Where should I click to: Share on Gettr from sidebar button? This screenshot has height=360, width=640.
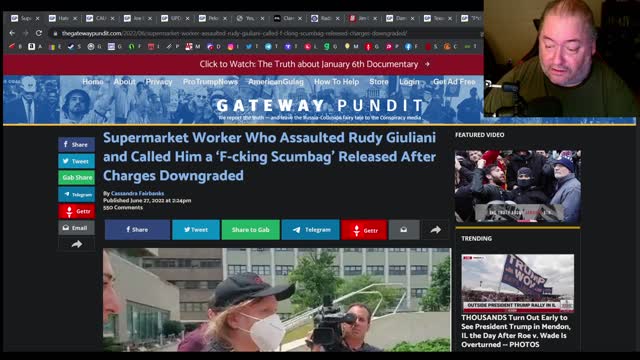pos(76,211)
